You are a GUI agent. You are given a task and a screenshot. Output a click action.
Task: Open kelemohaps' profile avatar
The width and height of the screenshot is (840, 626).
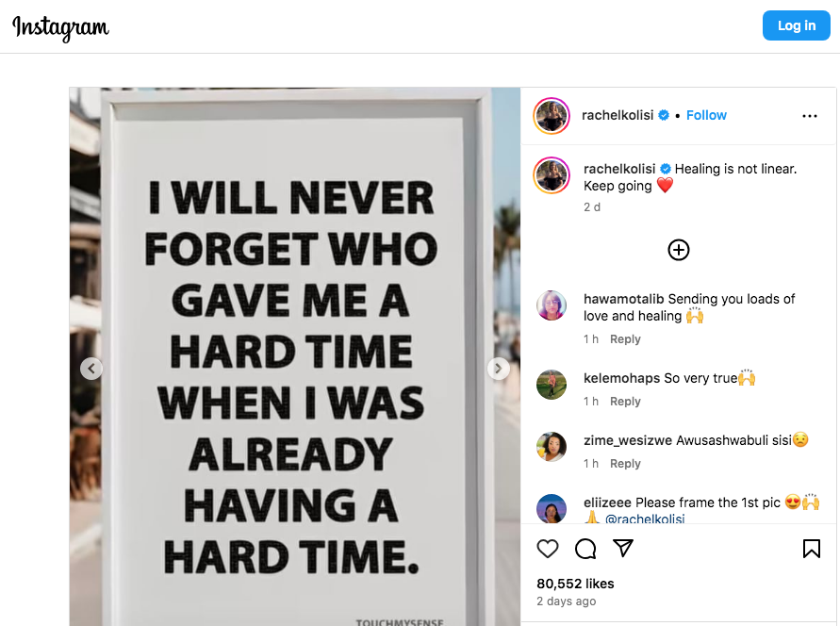coord(552,385)
